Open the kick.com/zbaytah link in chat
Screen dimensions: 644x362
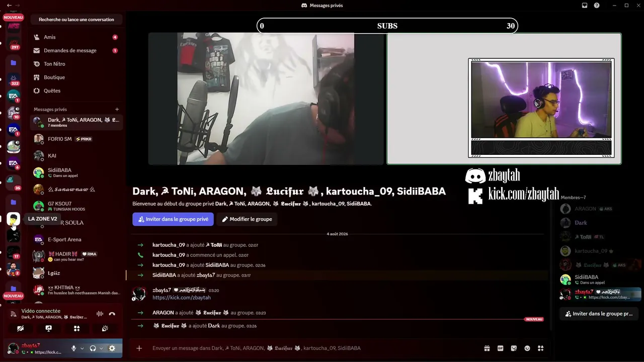click(x=182, y=298)
